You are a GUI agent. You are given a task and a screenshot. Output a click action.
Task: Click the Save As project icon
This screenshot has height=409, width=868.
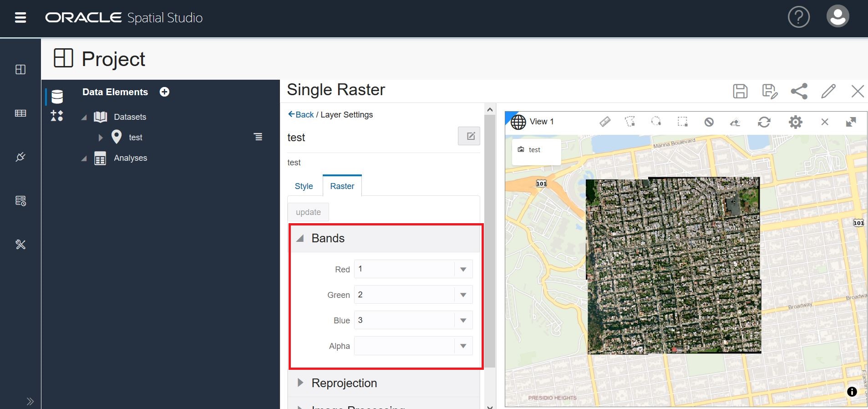[x=769, y=91]
